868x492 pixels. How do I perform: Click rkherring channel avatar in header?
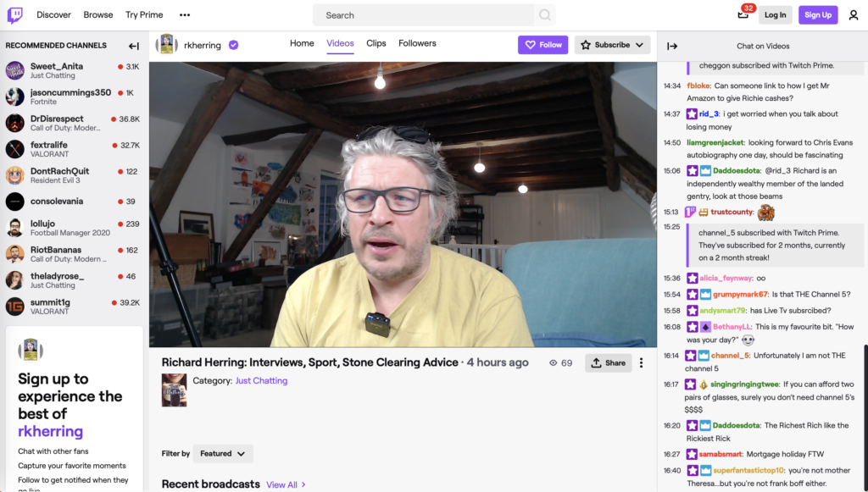coord(167,45)
